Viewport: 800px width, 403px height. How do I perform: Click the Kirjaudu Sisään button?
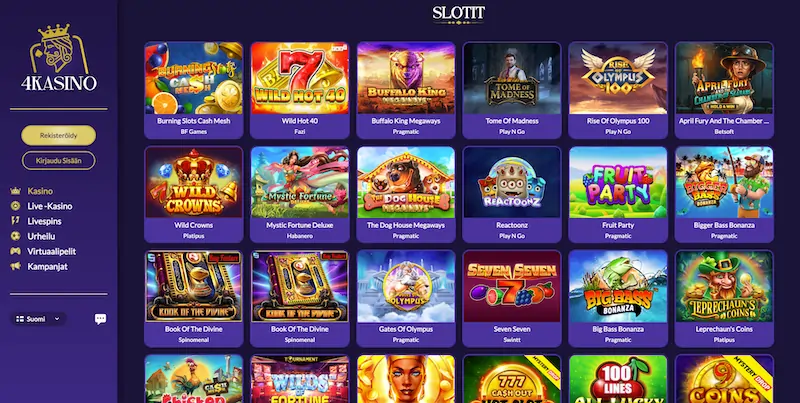tap(59, 160)
